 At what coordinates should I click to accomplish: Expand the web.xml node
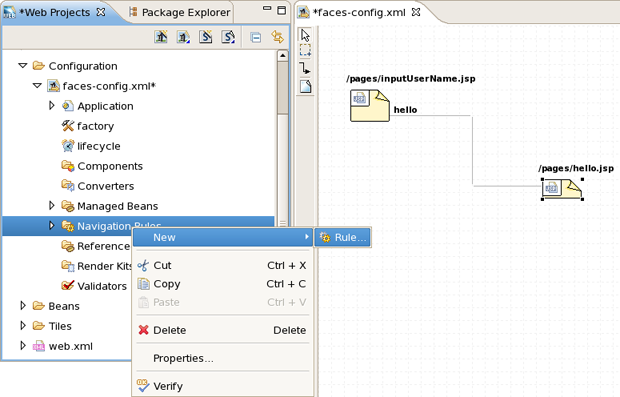23,346
